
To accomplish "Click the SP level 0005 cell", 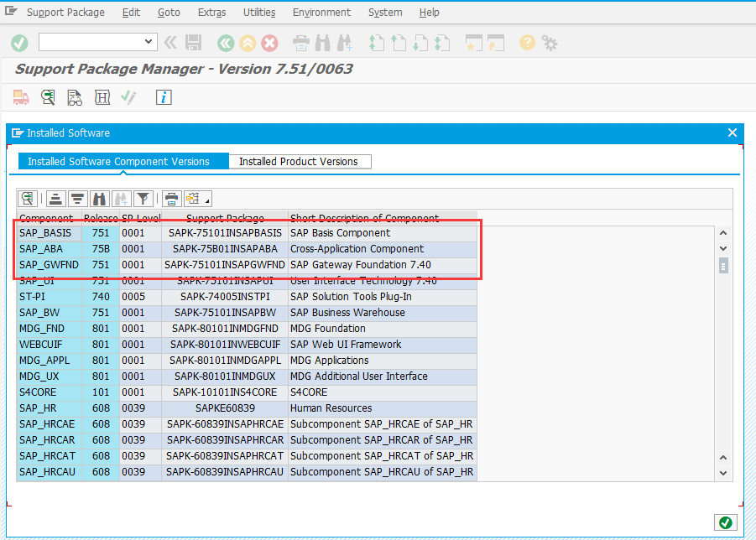I will (140, 297).
